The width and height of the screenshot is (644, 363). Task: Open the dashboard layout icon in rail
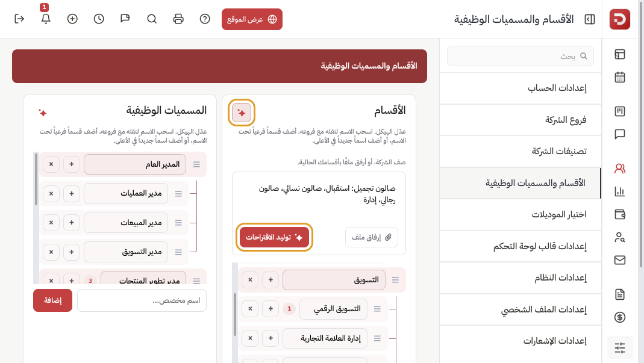click(620, 54)
